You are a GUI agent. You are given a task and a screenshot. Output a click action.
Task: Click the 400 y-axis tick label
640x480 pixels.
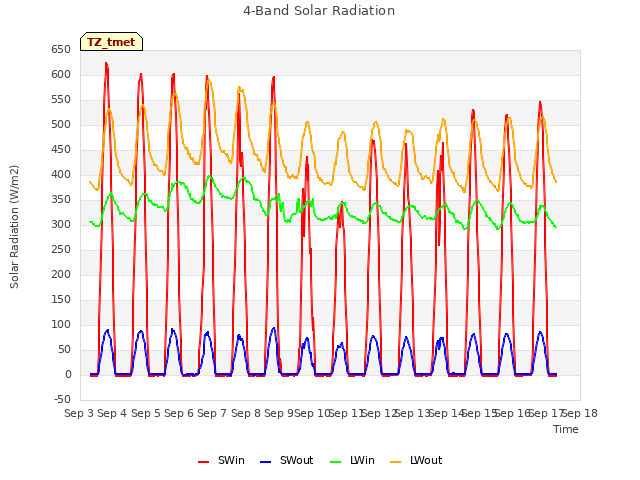point(61,175)
